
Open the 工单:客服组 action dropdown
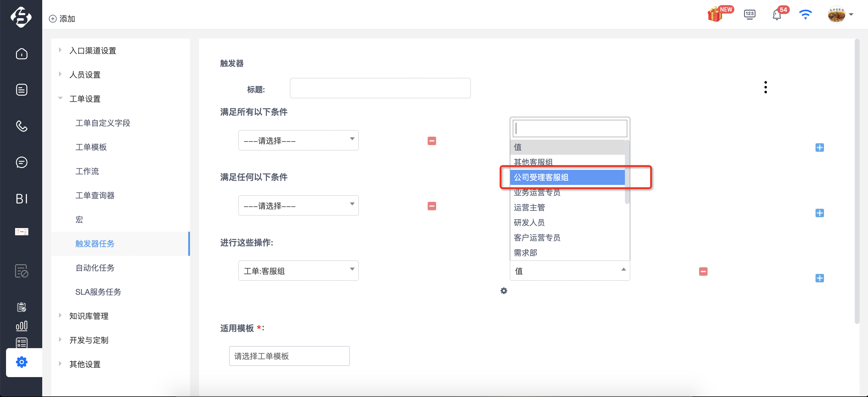[x=298, y=271]
